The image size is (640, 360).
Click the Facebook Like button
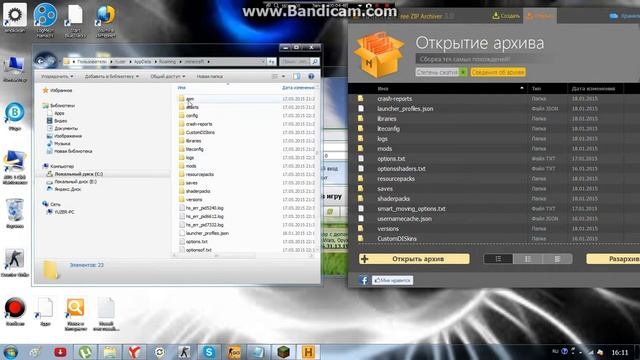(x=392, y=280)
